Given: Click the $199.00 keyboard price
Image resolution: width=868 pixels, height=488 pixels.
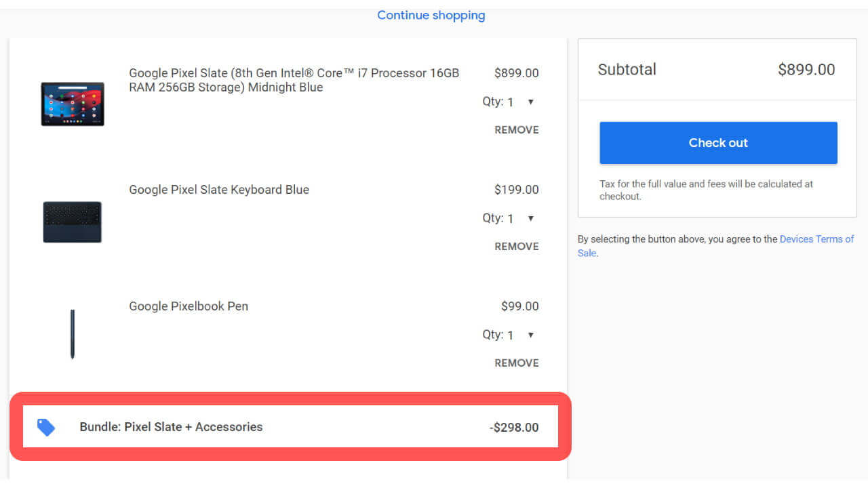Looking at the screenshot, I should coord(517,190).
